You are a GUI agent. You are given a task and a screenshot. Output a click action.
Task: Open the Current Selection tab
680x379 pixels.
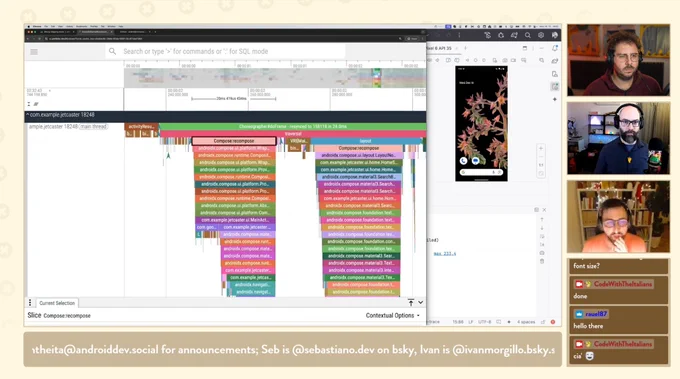point(57,303)
